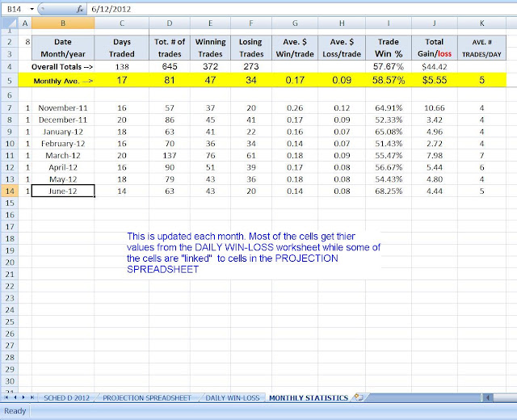Click the Insert Function fx icon
The height and width of the screenshot is (420, 517).
80,9
